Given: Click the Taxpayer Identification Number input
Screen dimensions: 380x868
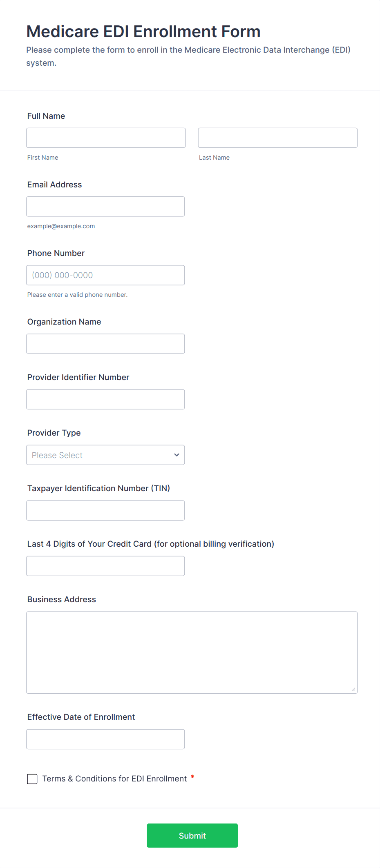Looking at the screenshot, I should [105, 510].
